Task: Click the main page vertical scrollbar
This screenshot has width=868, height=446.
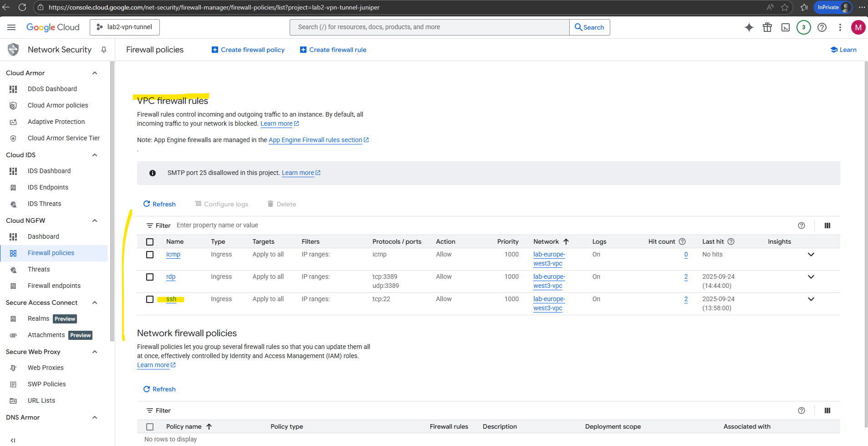Action: [x=866, y=245]
